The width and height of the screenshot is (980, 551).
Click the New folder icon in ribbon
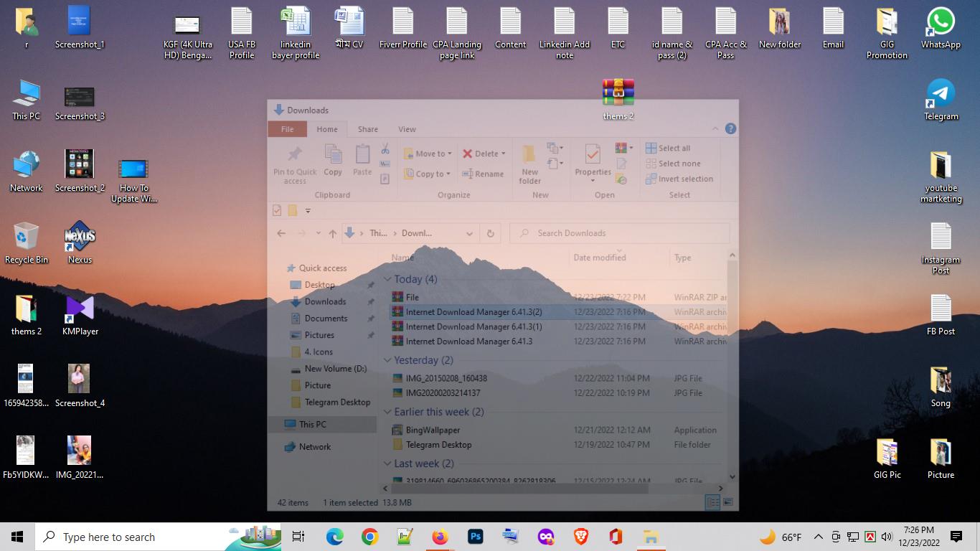529,164
